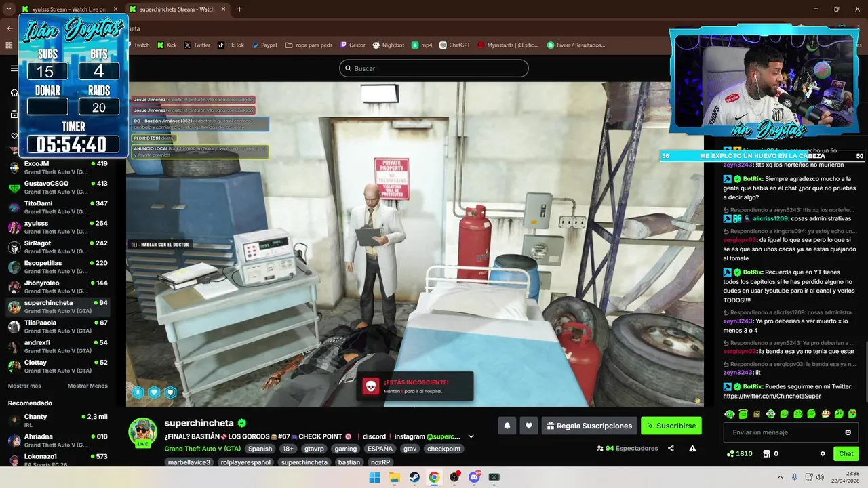
Task: Open the Tik Tok bookmark
Action: click(x=231, y=45)
